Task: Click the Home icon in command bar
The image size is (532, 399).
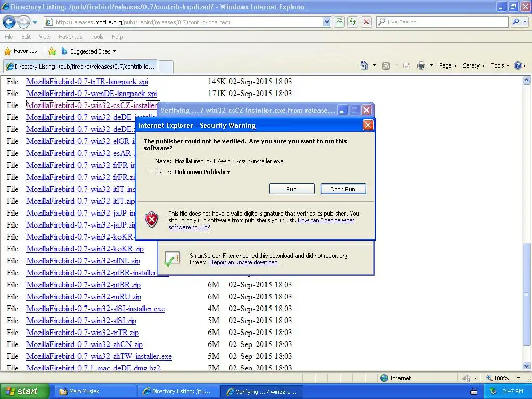Action: tap(364, 65)
